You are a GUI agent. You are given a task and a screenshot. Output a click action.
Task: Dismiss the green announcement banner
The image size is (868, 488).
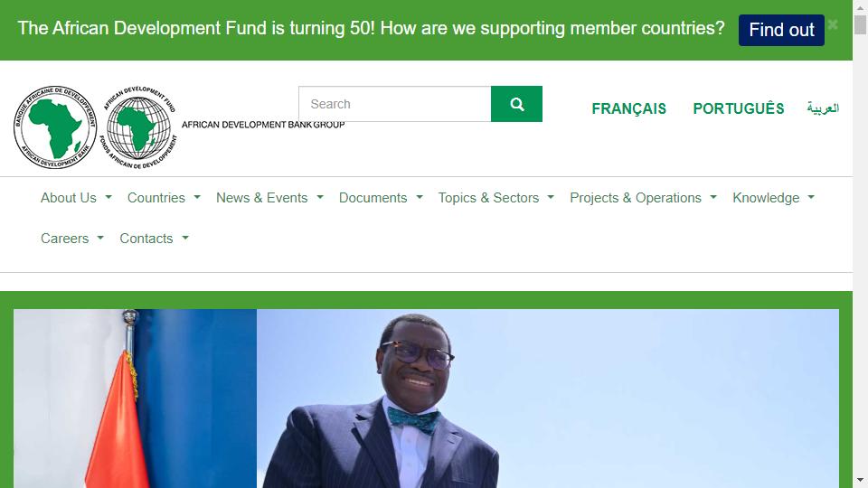[x=833, y=25]
